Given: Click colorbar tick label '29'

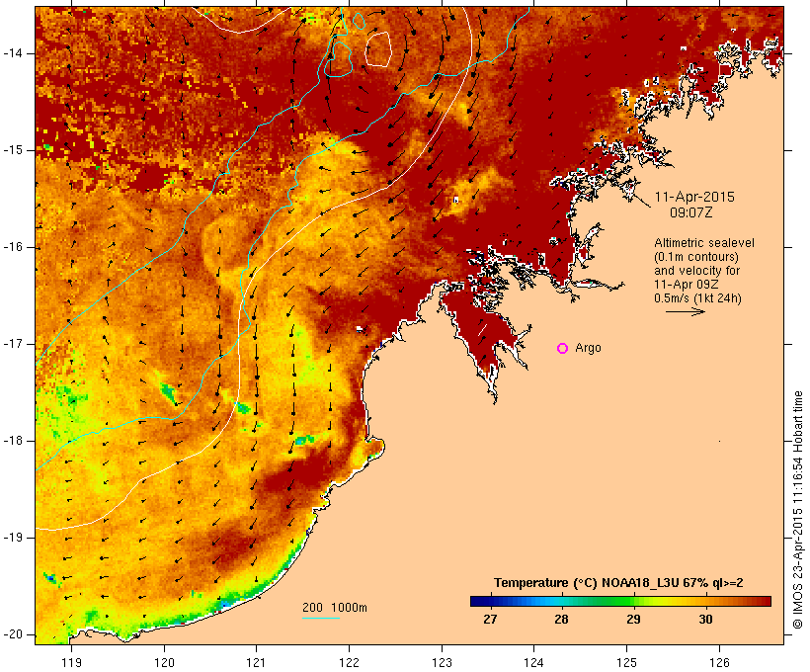Looking at the screenshot, I should tap(633, 620).
